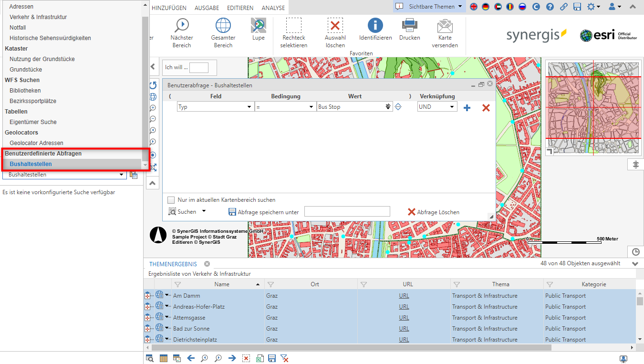
Task: Open the Identifizieren tool
Action: (x=375, y=30)
